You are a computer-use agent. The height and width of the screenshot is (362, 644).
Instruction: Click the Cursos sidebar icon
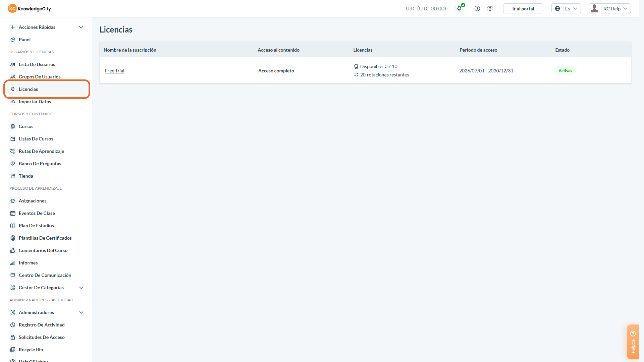[13, 126]
